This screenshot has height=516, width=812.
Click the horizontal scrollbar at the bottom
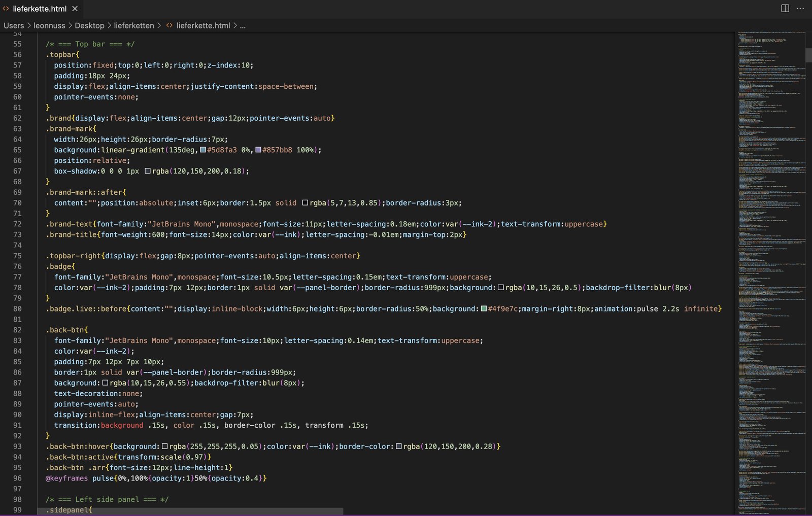[190, 511]
